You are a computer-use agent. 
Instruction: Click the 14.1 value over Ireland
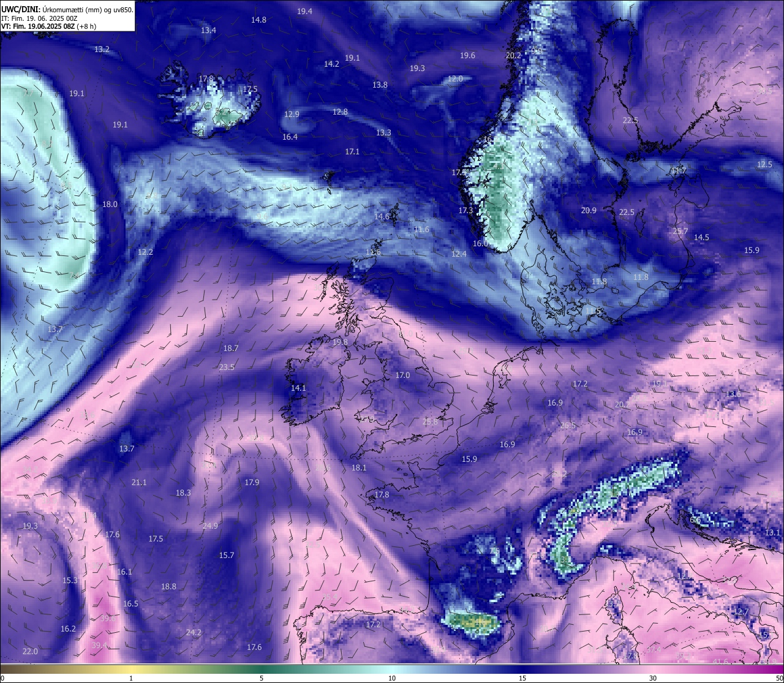(298, 388)
